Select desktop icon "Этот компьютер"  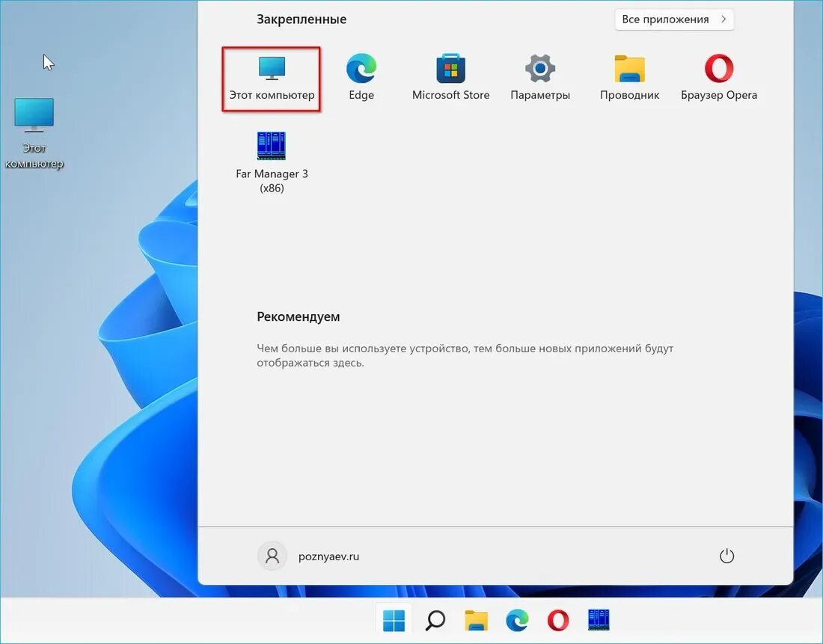(x=34, y=133)
